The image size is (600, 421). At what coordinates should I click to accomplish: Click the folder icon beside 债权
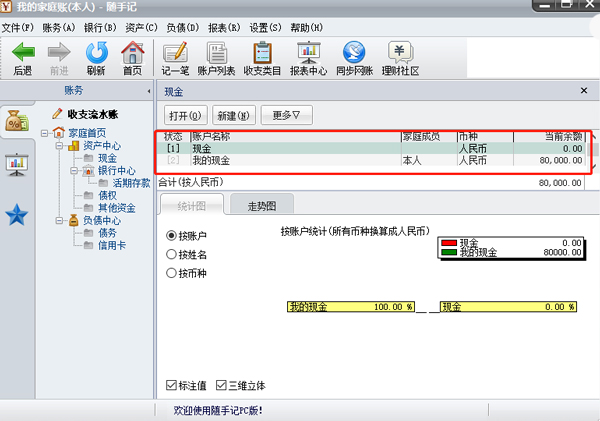88,195
